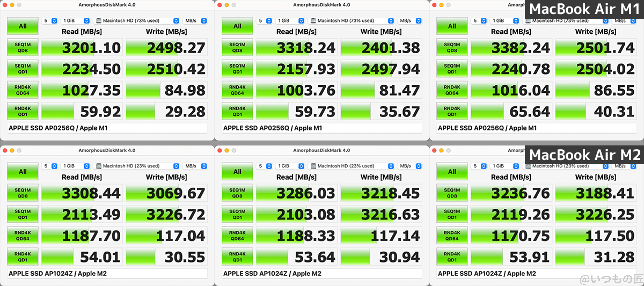This screenshot has width=644, height=286.
Task: Click the 3226.72 write result bar
Action: click(166, 215)
